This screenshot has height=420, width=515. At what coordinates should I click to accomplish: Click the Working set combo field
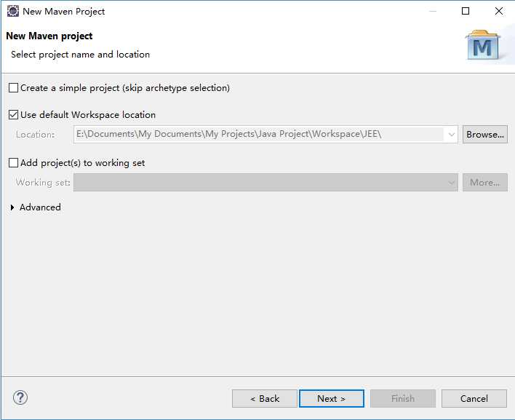click(266, 183)
